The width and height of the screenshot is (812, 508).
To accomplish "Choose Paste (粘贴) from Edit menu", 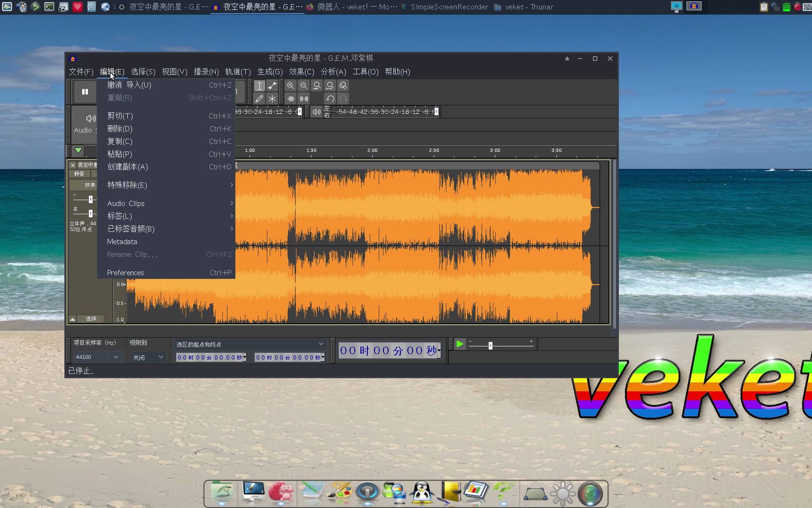I will coord(166,154).
